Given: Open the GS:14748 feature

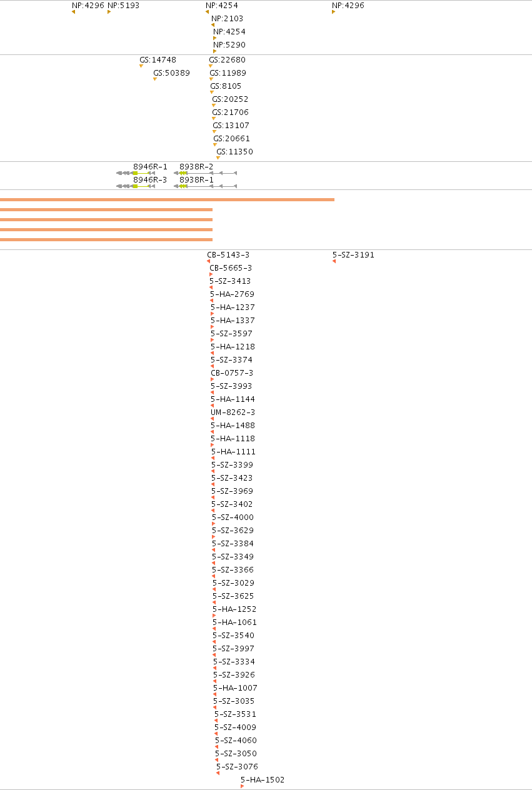Looking at the screenshot, I should coord(158,60).
